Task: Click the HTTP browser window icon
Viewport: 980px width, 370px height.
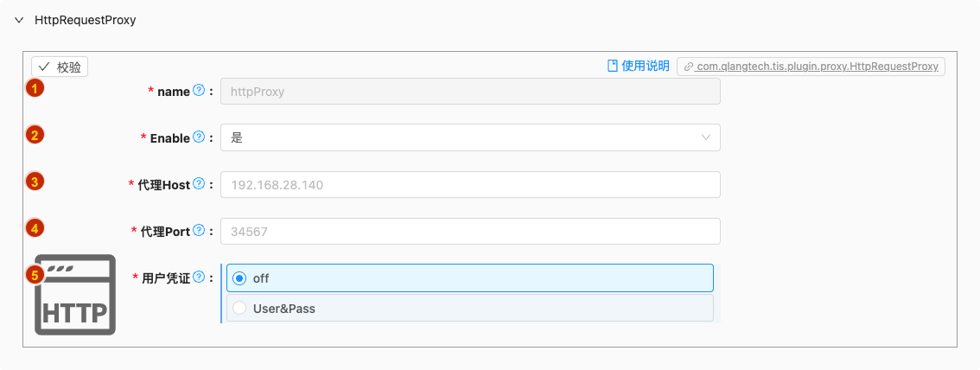Action: (x=75, y=295)
